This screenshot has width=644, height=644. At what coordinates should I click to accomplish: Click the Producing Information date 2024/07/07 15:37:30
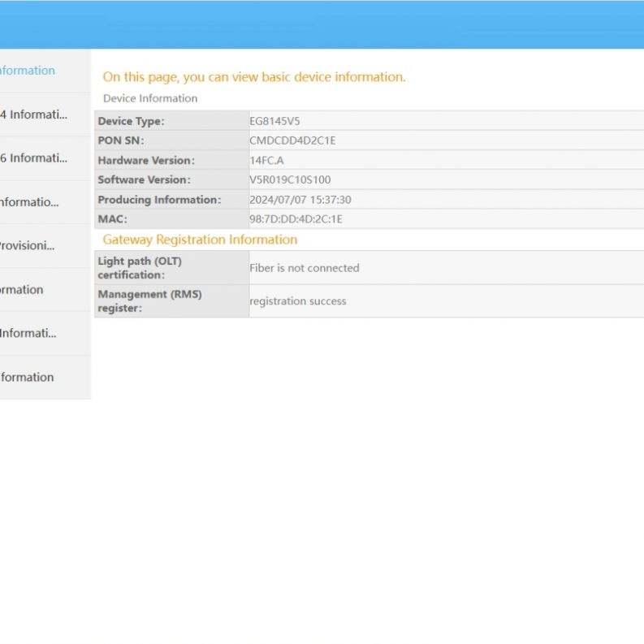click(300, 199)
